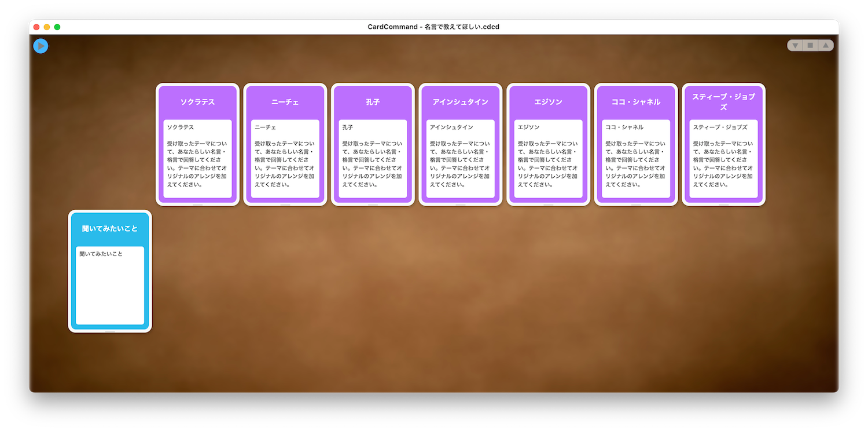Edit the アインシュタイン card prompt text
The width and height of the screenshot is (868, 431).
(x=461, y=159)
